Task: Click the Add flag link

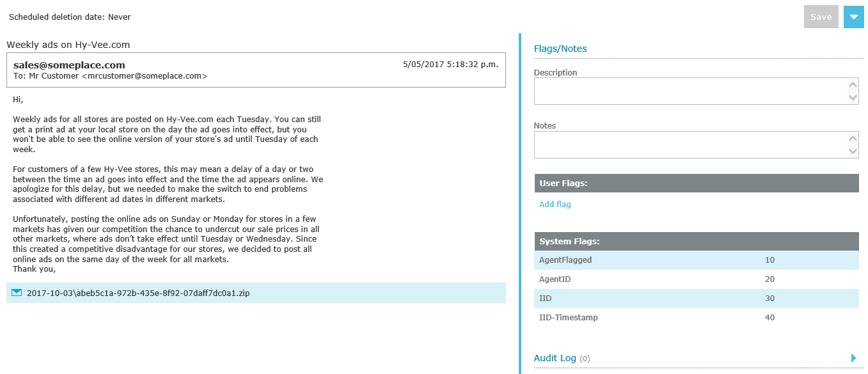Action: coord(555,205)
